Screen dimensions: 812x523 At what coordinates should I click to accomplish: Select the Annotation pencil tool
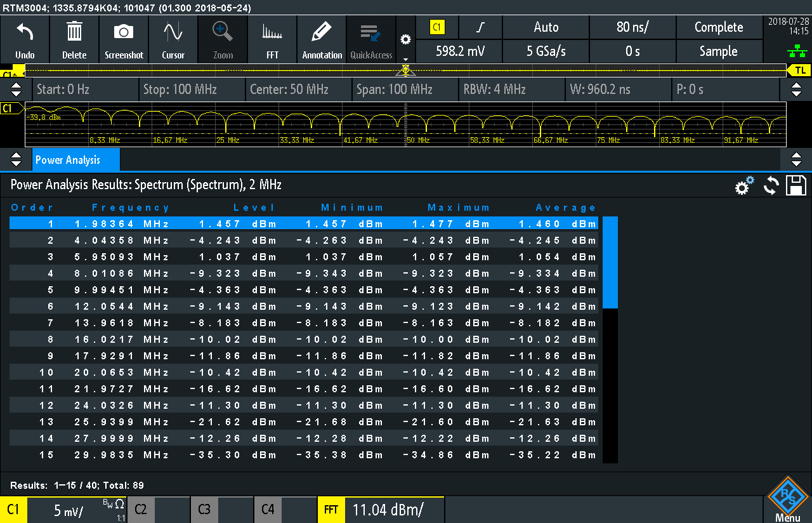[x=322, y=38]
